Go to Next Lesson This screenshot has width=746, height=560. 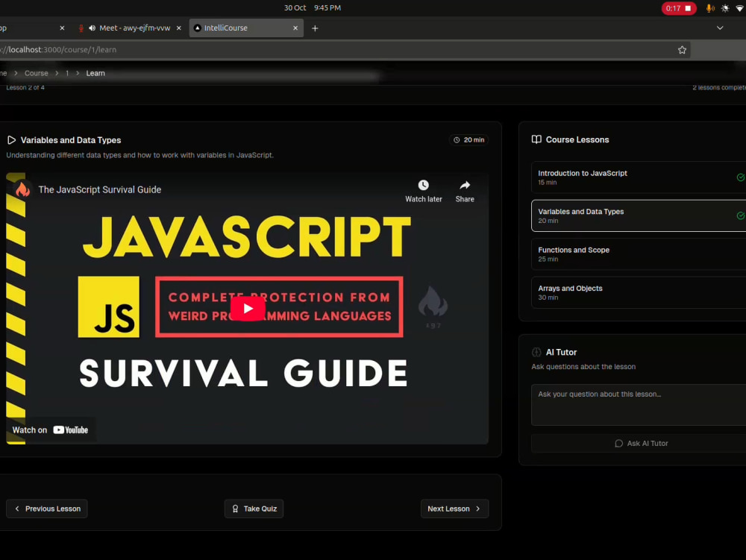point(454,509)
